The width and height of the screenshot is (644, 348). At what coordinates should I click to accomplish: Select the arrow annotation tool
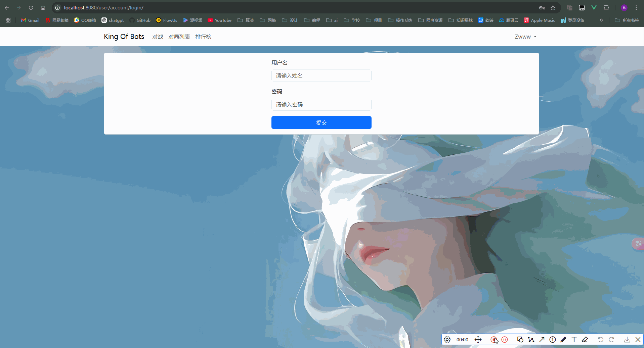click(542, 340)
